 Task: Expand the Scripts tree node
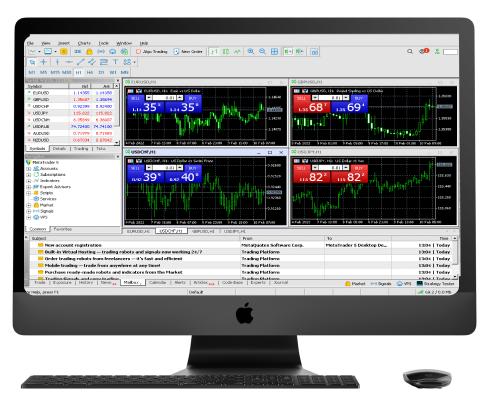point(29,193)
